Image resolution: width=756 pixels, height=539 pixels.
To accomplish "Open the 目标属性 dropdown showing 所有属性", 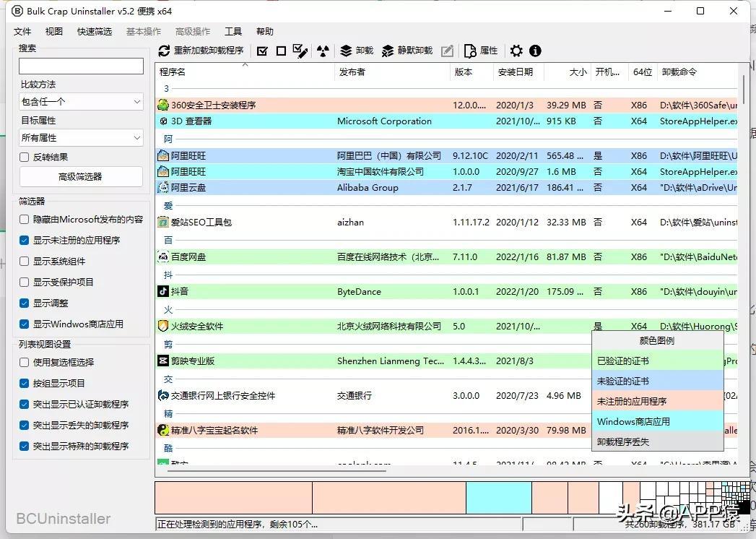I will pos(81,137).
